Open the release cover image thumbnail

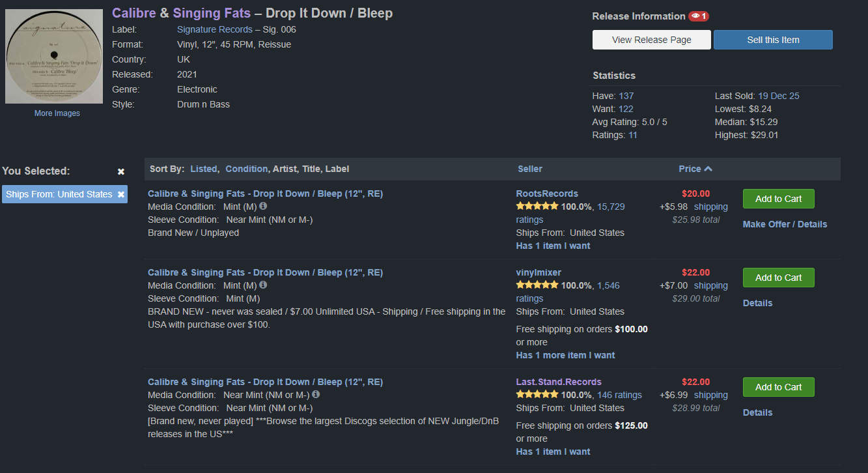coord(54,55)
